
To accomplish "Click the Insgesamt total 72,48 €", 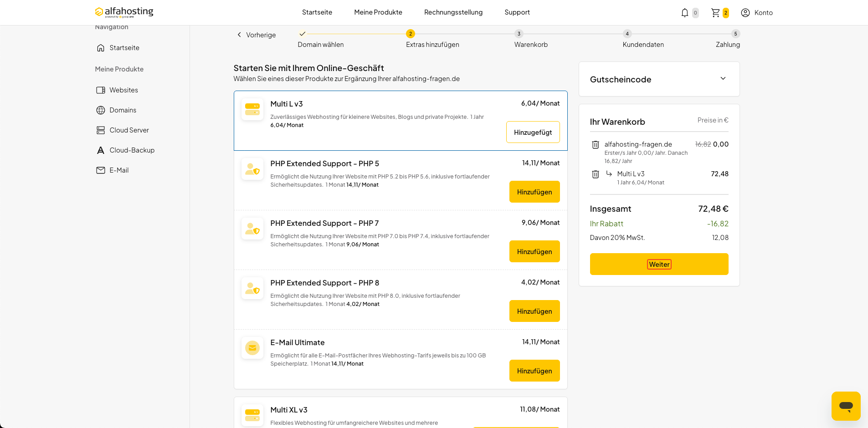I will coord(713,209).
